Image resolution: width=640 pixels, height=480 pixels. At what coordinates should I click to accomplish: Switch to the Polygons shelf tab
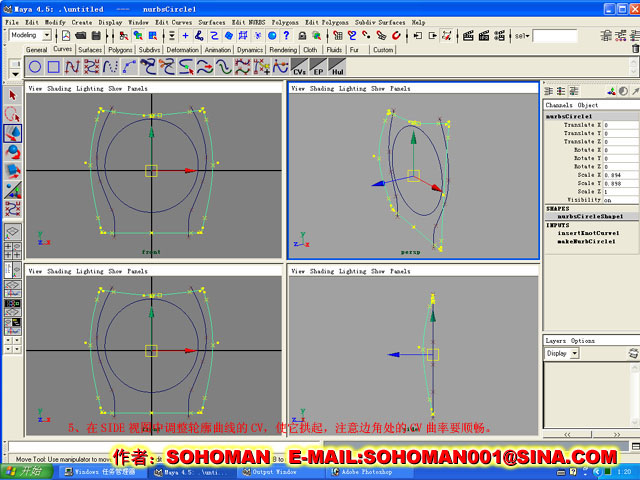point(120,50)
